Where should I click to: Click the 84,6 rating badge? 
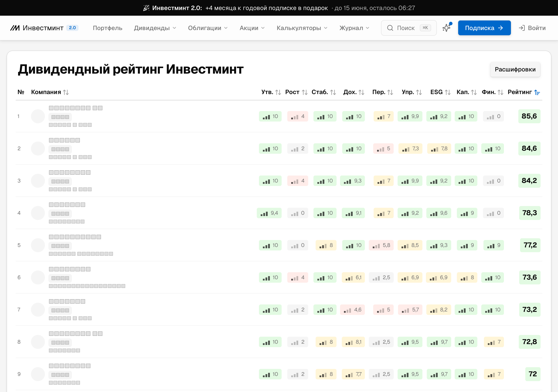pos(529,149)
